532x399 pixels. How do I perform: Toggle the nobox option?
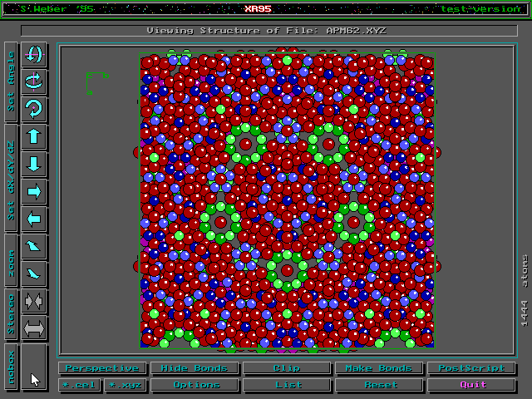pos(11,367)
